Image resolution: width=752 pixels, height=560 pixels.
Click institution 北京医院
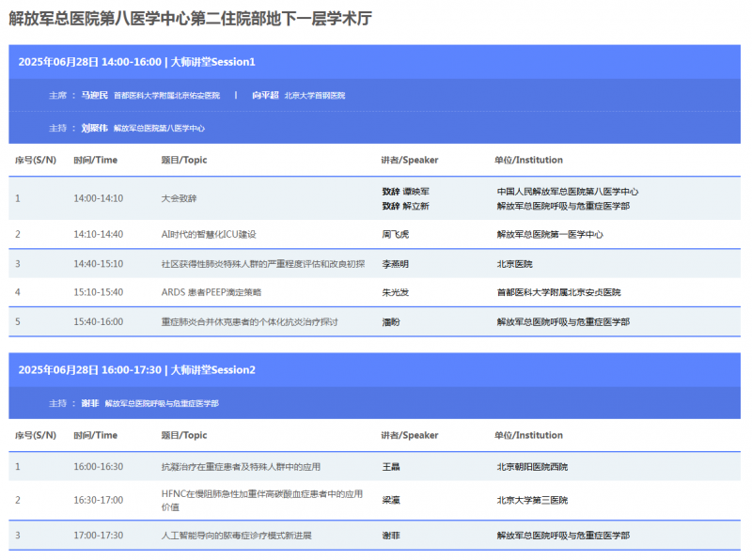pos(514,264)
